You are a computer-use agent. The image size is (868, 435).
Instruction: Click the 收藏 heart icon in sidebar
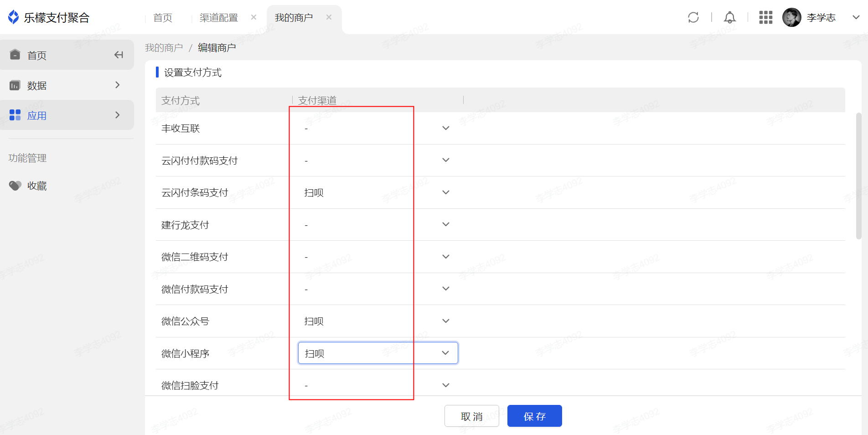(x=15, y=186)
